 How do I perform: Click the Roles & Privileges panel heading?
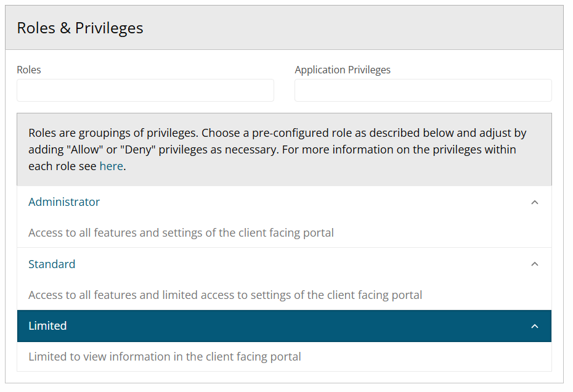click(x=80, y=28)
